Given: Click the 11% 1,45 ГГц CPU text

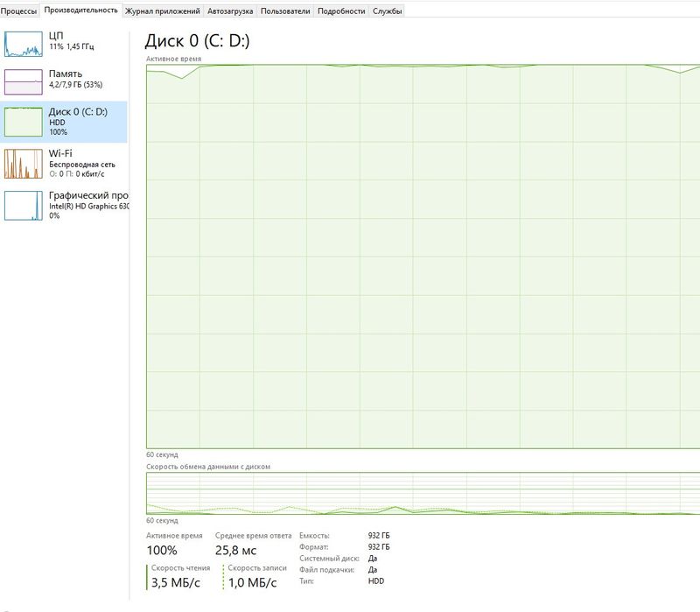Looking at the screenshot, I should pyautogui.click(x=72, y=46).
